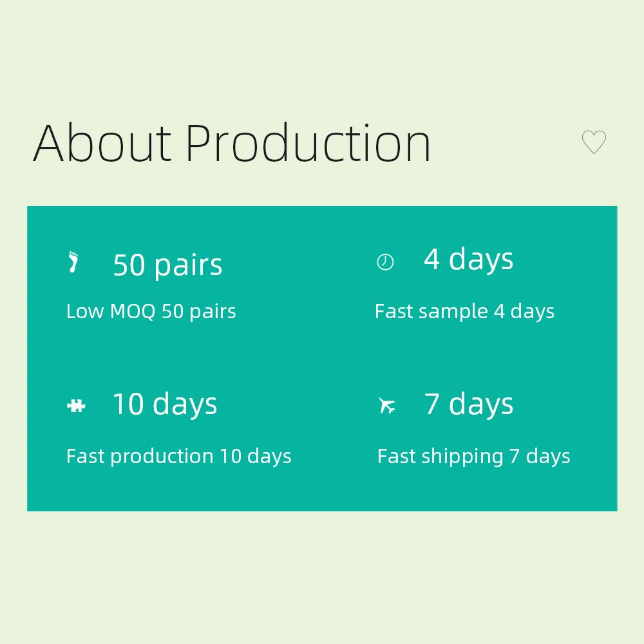
Task: Select the Fast sample 4 days caption
Action: pyautogui.click(x=464, y=312)
